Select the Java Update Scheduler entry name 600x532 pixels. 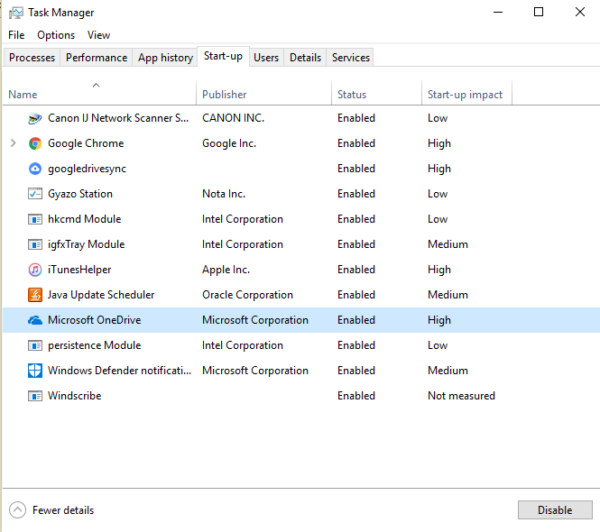101,295
